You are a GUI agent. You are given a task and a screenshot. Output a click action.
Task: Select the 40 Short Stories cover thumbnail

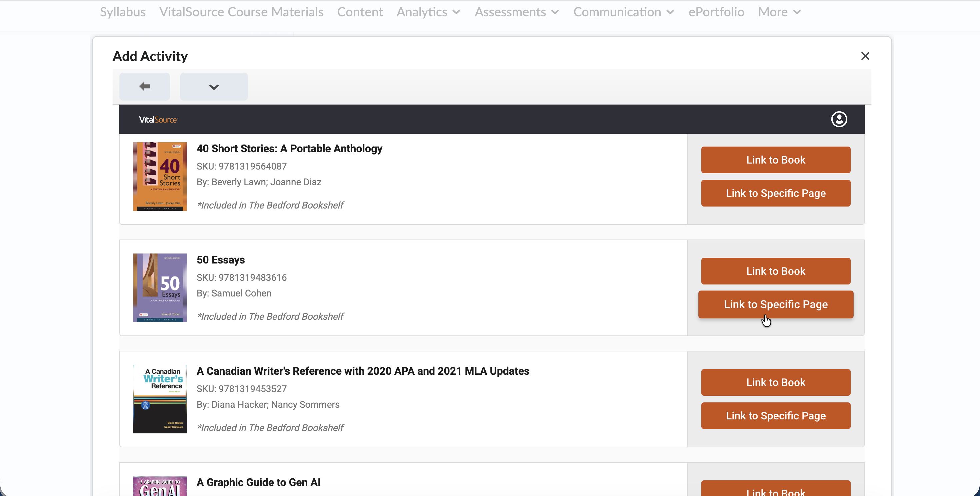pyautogui.click(x=160, y=176)
